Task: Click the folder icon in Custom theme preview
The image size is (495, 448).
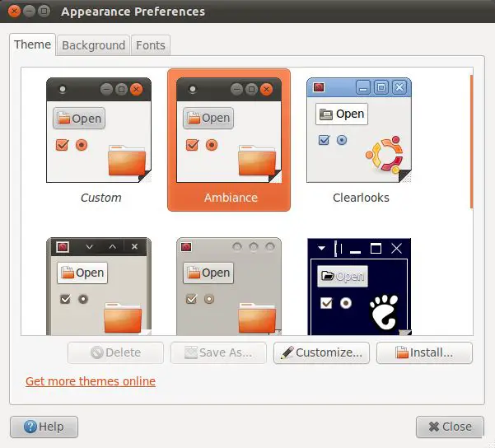Action: pyautogui.click(x=125, y=160)
